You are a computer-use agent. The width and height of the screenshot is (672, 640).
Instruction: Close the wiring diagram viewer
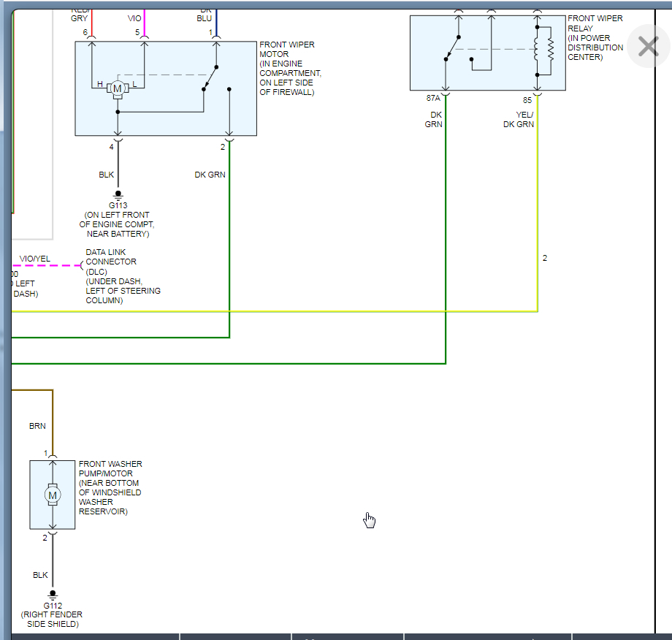(x=648, y=47)
